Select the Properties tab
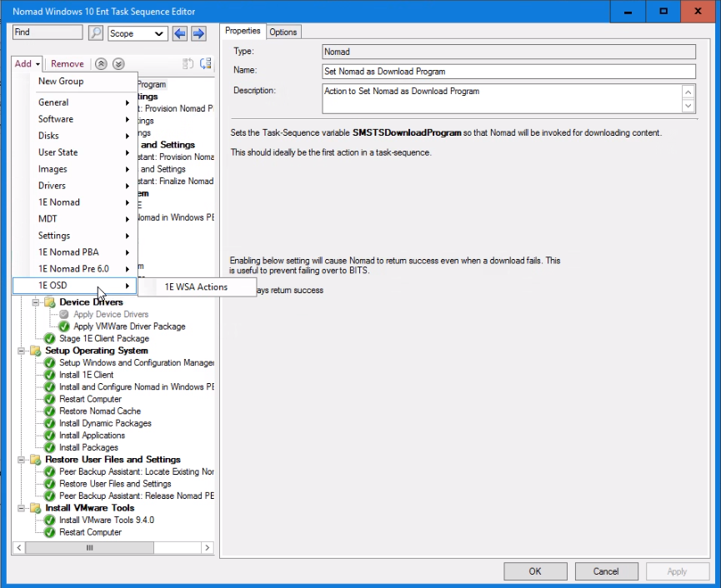Image resolution: width=721 pixels, height=588 pixels. point(243,31)
